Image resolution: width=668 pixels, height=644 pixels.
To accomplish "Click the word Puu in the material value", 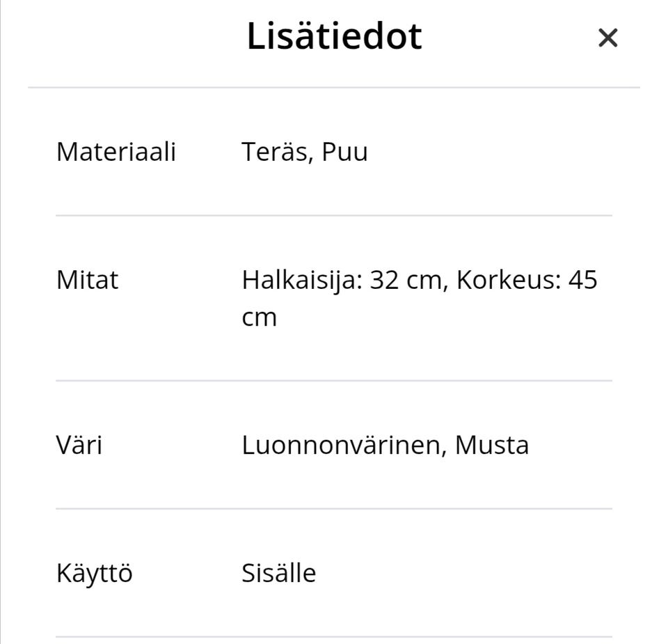I will click(344, 152).
